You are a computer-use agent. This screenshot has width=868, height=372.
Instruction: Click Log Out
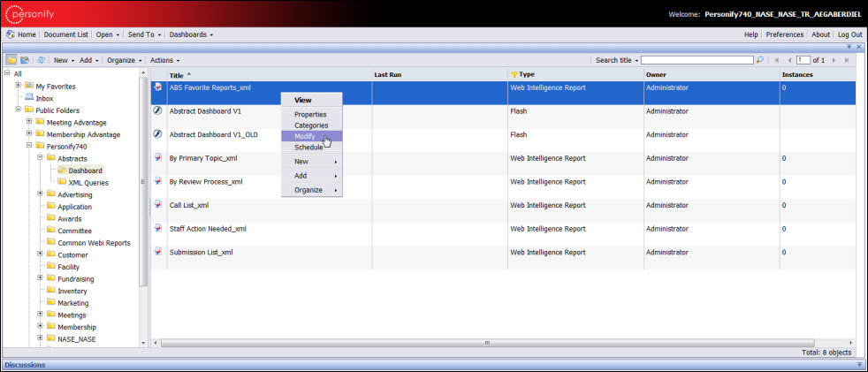point(849,34)
